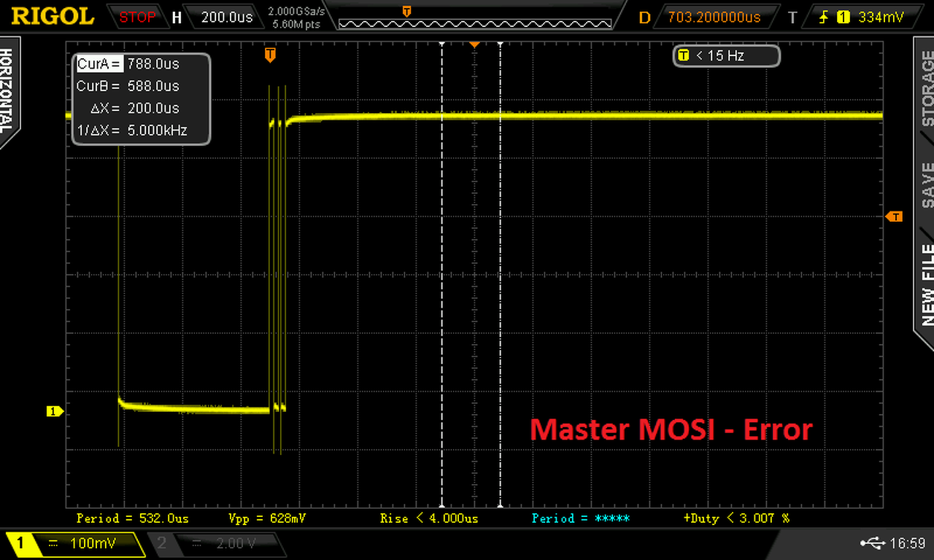
Task: Click the trigger source channel 1 badge
Action: tap(844, 17)
